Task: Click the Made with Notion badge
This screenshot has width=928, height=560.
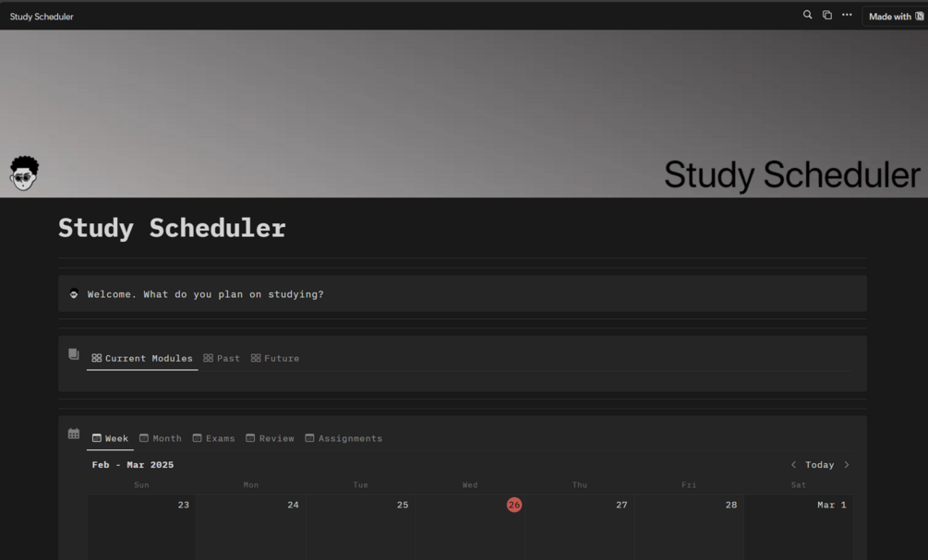Action: coord(895,16)
